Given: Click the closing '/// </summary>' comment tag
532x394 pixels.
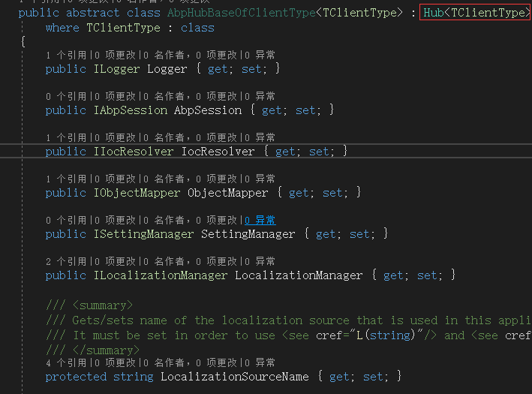Looking at the screenshot, I should tap(92, 350).
